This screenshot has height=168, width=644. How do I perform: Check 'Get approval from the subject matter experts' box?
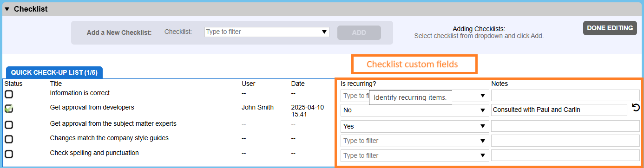pyautogui.click(x=9, y=125)
